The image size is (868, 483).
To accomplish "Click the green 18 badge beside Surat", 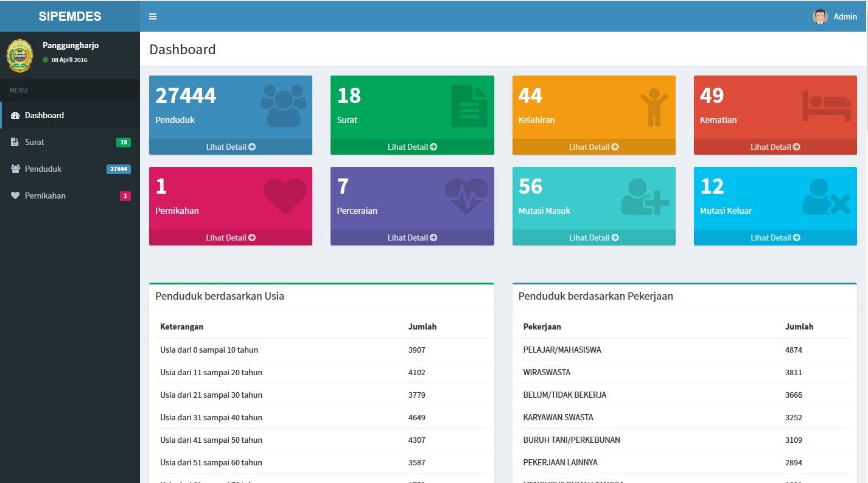I will pos(124,143).
